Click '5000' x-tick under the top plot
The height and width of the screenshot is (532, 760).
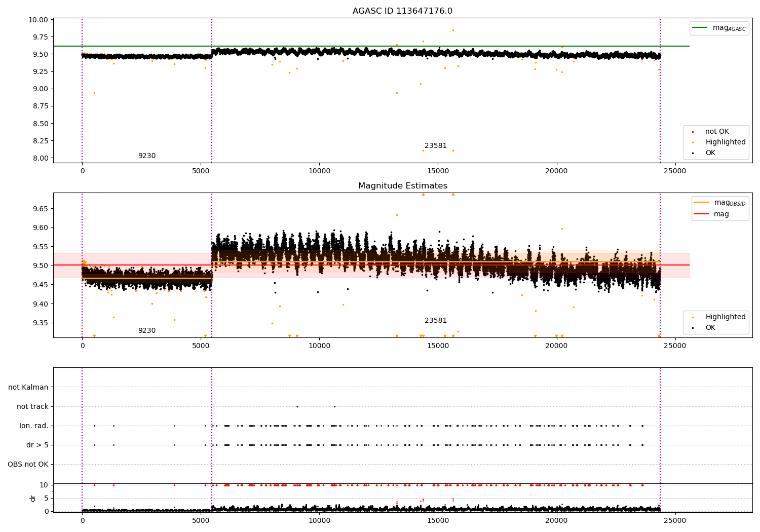pos(201,171)
